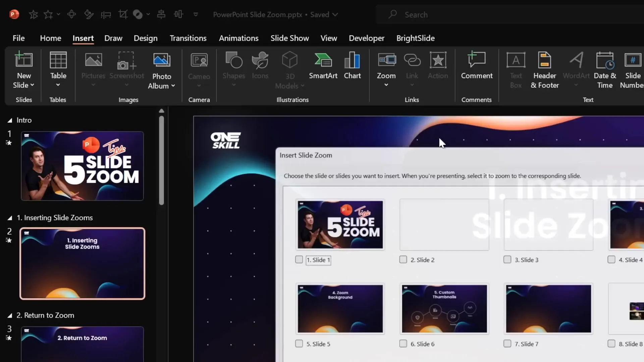This screenshot has width=644, height=362.
Task: Check the '7. Slide 7' checkbox
Action: 507,344
